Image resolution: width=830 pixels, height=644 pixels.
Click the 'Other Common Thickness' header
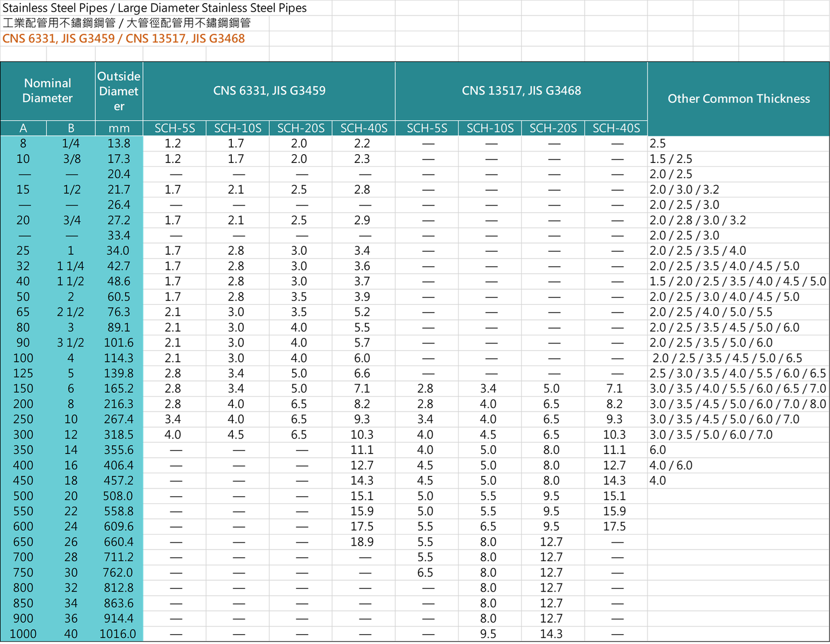pos(739,99)
